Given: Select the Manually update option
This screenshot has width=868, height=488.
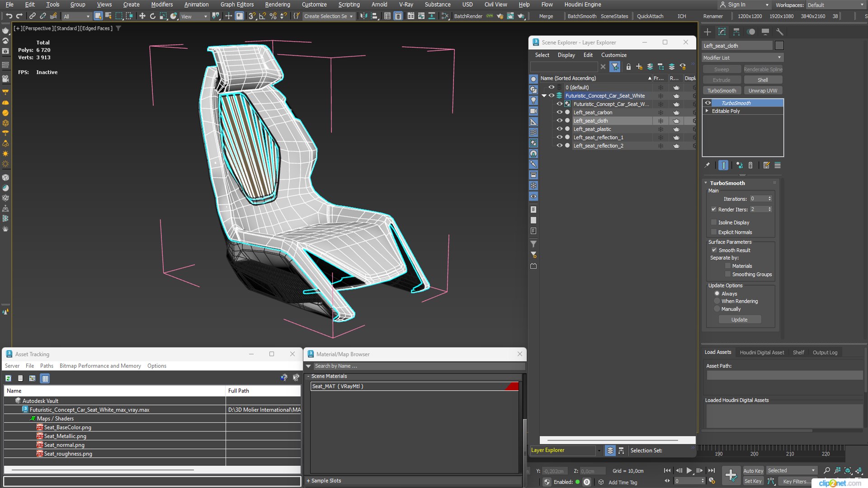Looking at the screenshot, I should [717, 309].
